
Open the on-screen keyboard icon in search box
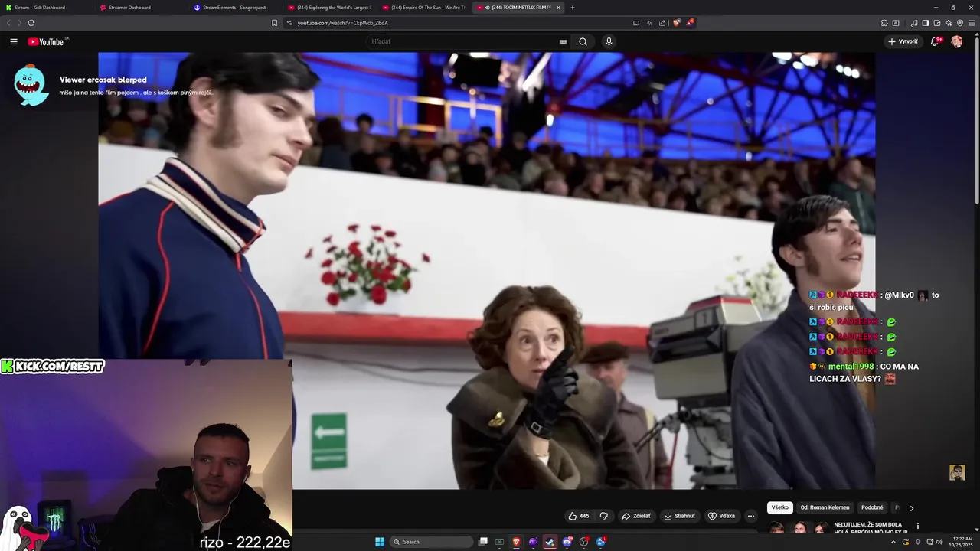563,41
